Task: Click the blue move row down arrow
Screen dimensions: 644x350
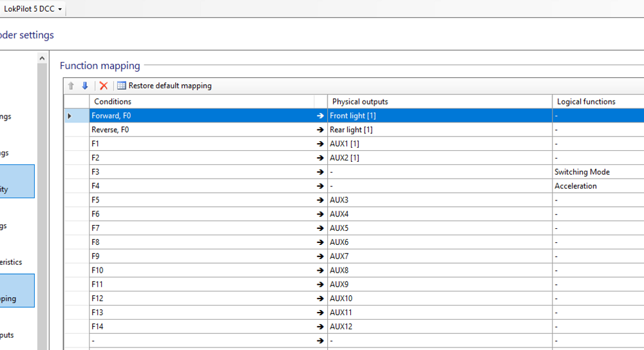Action: coord(84,86)
